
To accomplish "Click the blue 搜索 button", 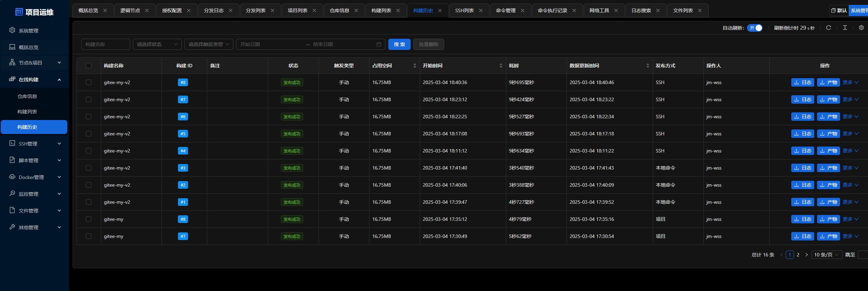I will tap(399, 44).
